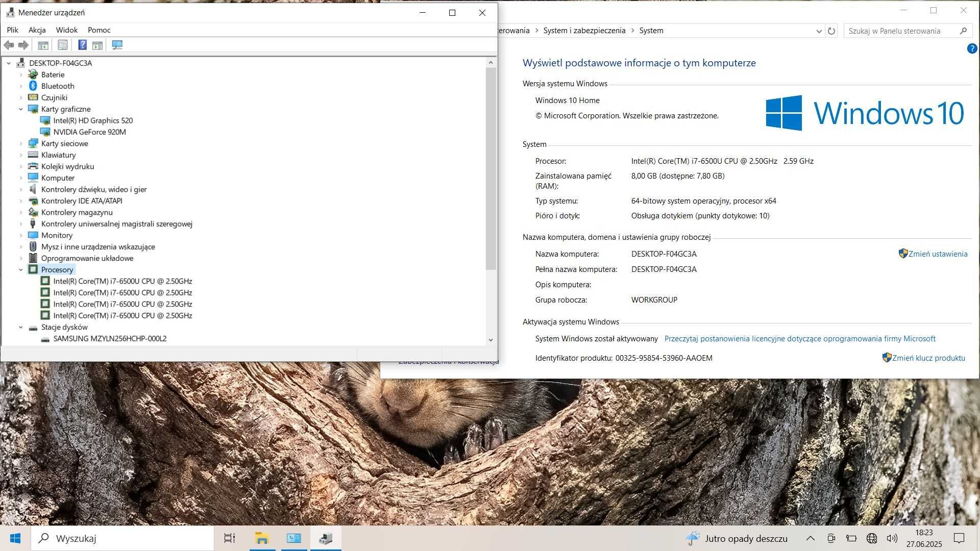Click the Baterie category icon

click(33, 74)
